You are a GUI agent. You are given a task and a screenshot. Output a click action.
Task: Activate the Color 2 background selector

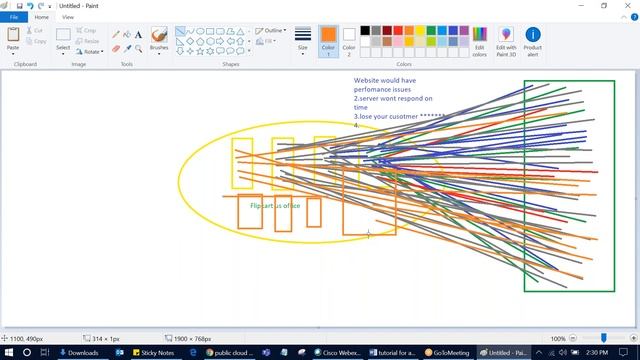(349, 41)
